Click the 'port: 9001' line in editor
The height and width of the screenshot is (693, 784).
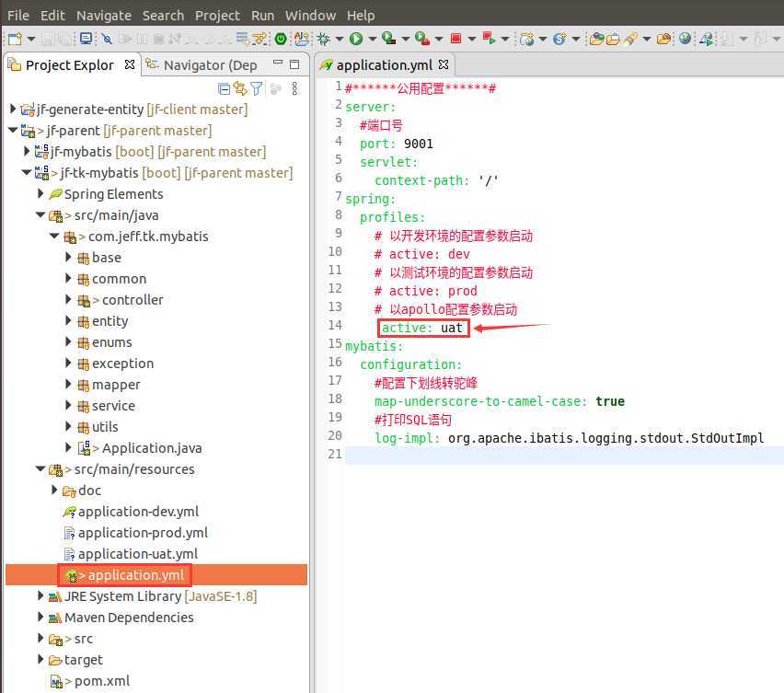pyautogui.click(x=397, y=144)
